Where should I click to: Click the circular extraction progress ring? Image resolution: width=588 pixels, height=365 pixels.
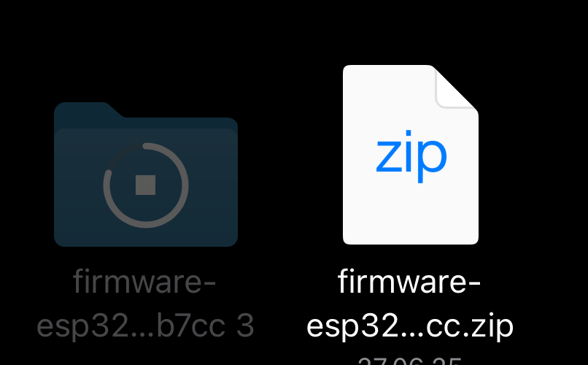(x=146, y=185)
